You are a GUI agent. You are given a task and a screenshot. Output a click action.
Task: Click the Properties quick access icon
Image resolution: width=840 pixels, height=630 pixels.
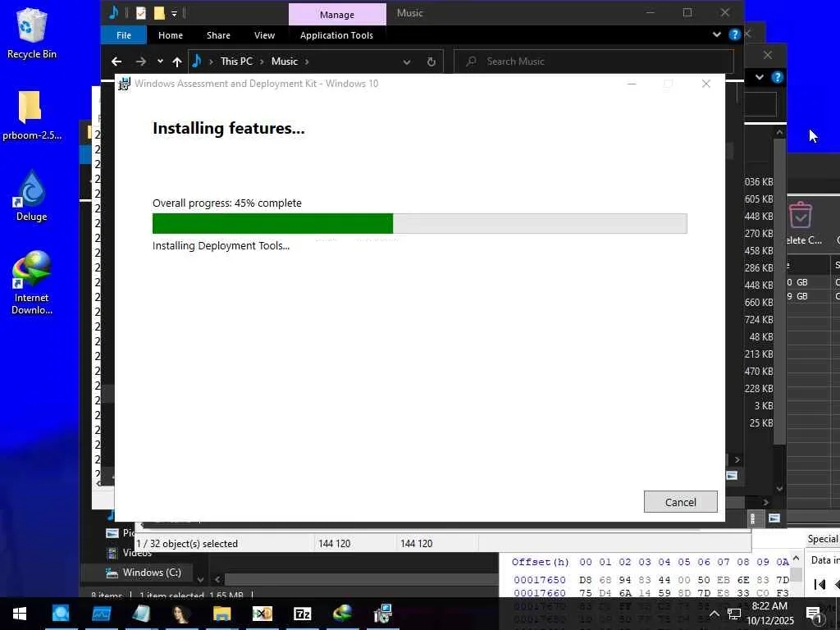point(141,13)
